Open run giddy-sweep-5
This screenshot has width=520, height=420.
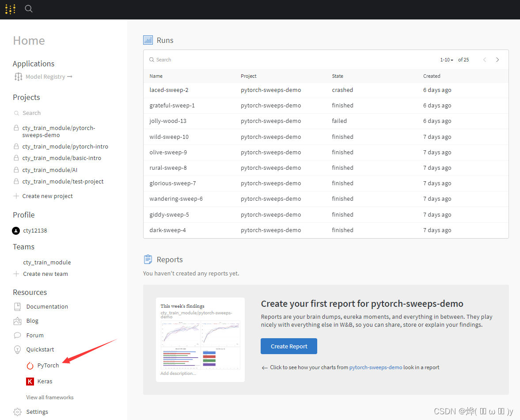coord(169,215)
